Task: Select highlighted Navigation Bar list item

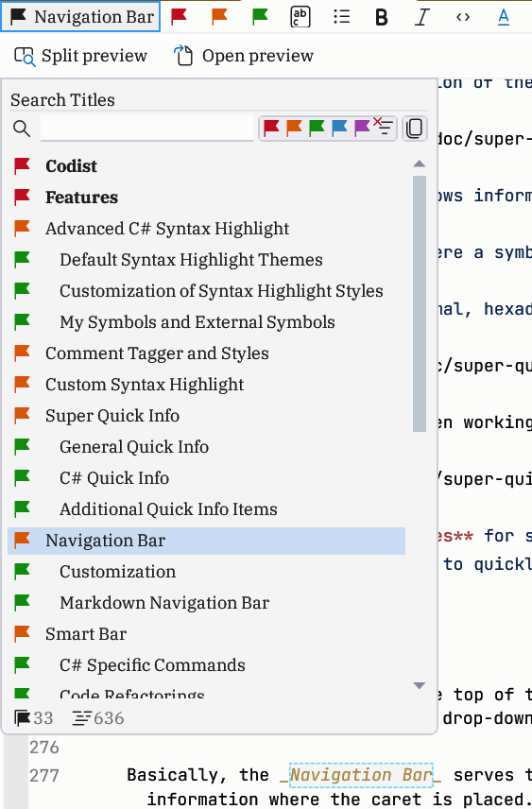Action: coord(206,541)
